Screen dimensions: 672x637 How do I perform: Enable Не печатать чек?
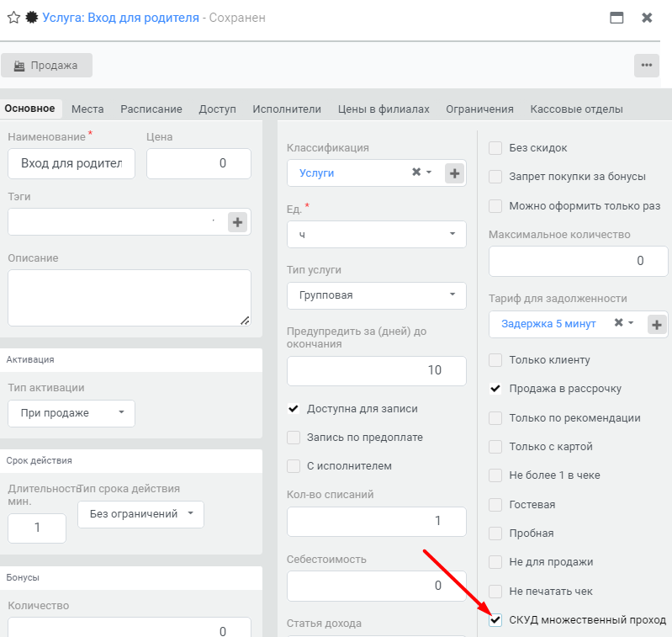pos(495,591)
